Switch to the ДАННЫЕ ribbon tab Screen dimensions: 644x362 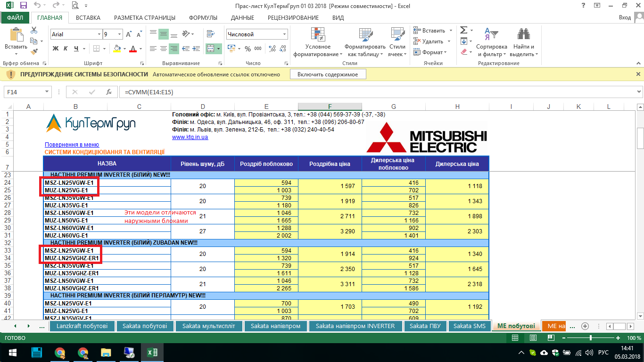242,17
